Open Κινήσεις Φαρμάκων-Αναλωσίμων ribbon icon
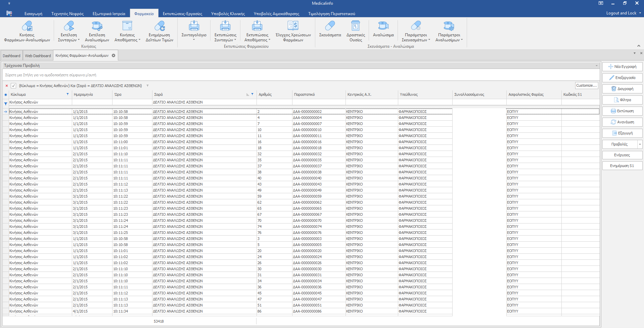The width and height of the screenshot is (644, 328). pos(27,26)
